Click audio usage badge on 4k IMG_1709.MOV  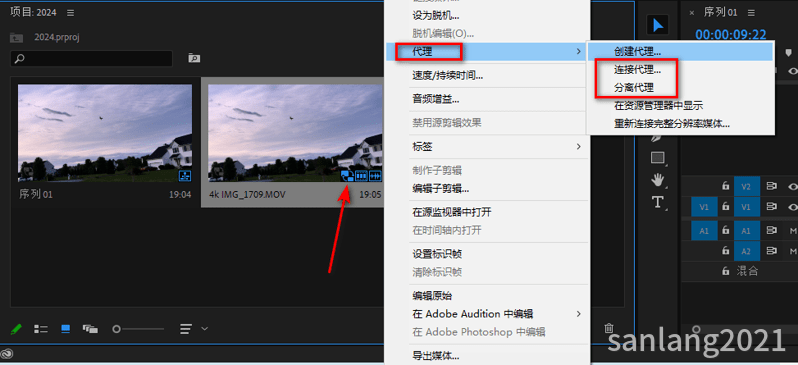[375, 176]
